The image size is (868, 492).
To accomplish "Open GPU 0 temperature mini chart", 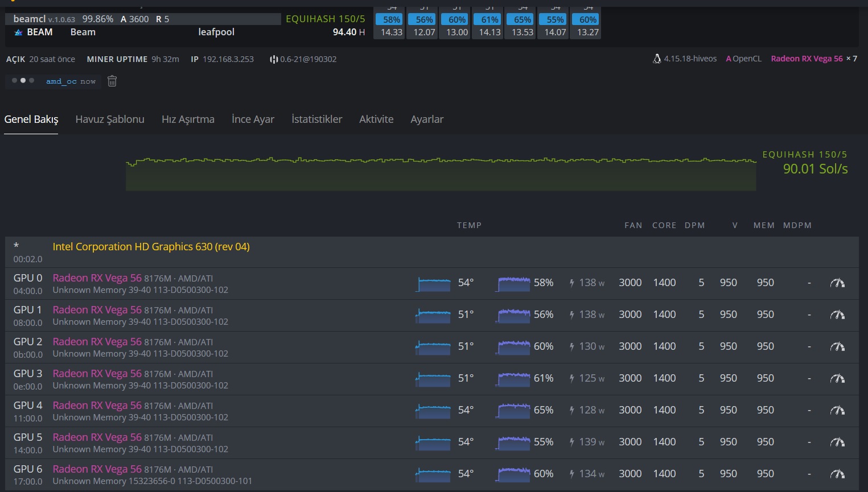I will [433, 283].
